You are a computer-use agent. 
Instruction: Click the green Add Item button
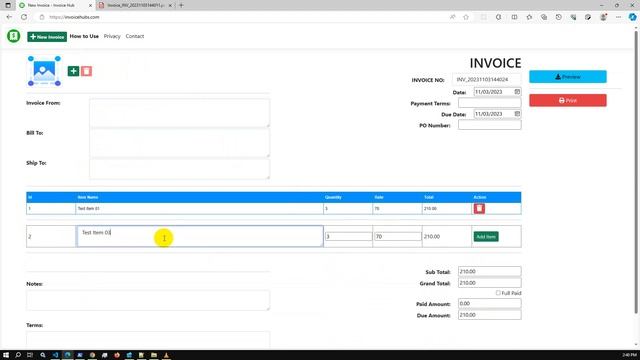(x=486, y=237)
